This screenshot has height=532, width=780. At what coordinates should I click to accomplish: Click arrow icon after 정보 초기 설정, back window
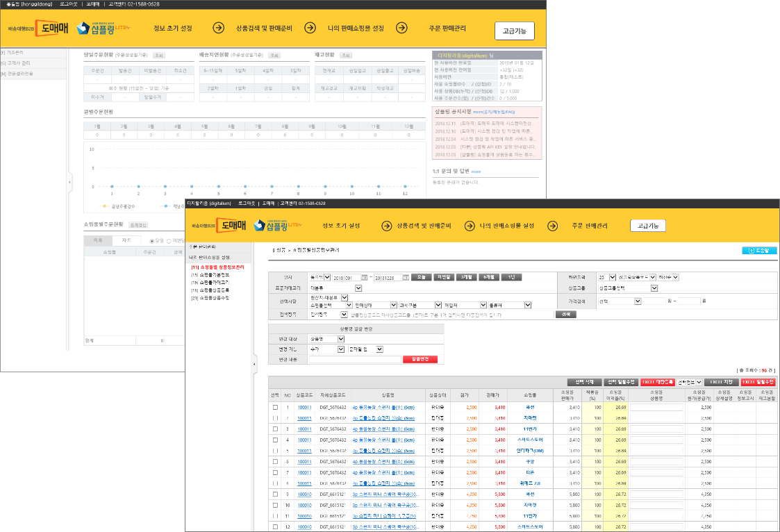(x=218, y=28)
